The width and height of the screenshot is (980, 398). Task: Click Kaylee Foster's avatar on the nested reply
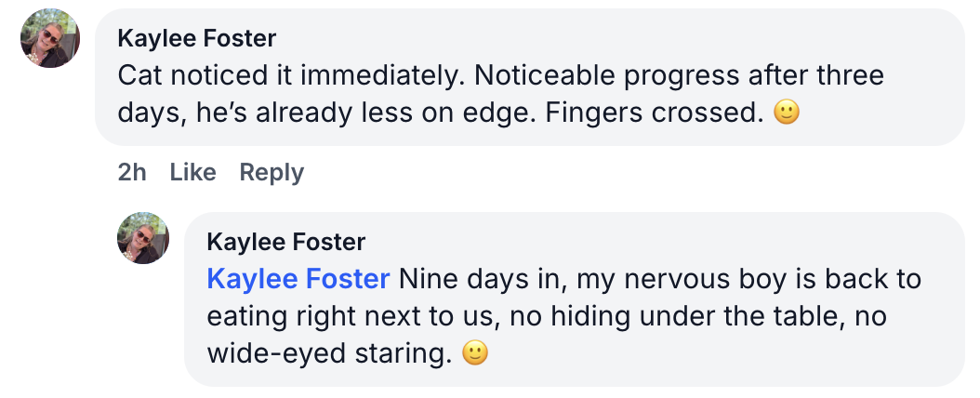pyautogui.click(x=142, y=238)
